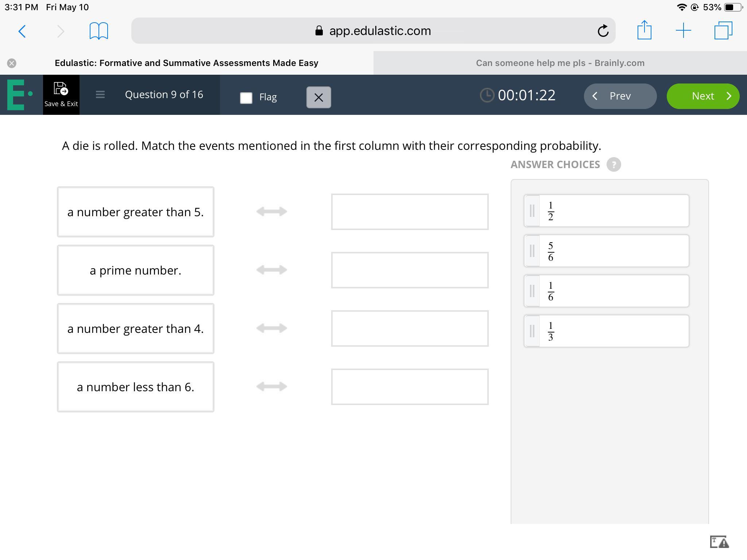Close the Edulastic tab

[x=12, y=63]
